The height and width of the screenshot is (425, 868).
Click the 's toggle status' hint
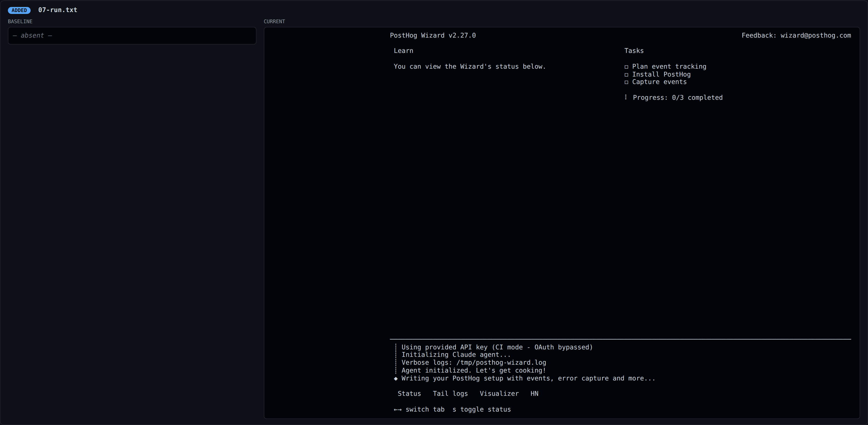click(x=482, y=409)
